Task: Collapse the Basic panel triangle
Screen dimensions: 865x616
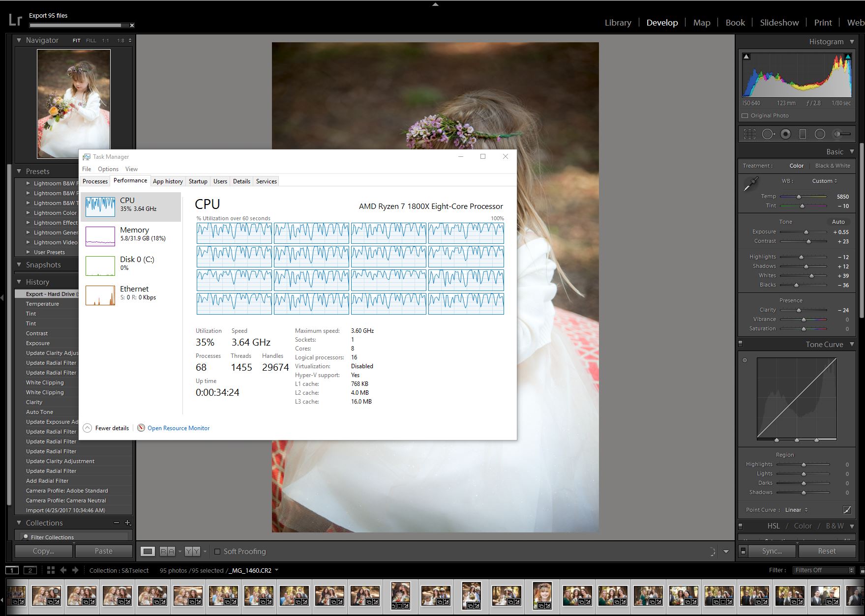Action: point(852,151)
